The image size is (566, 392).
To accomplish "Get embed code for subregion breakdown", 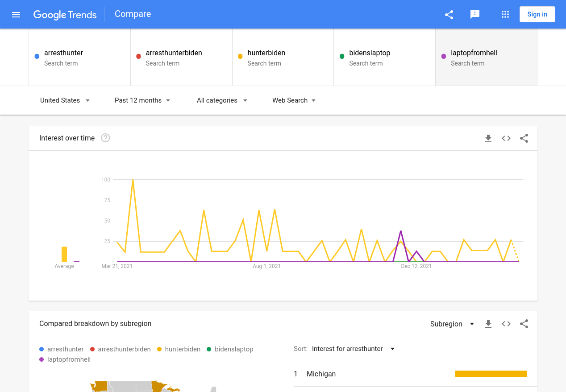I will pos(506,324).
